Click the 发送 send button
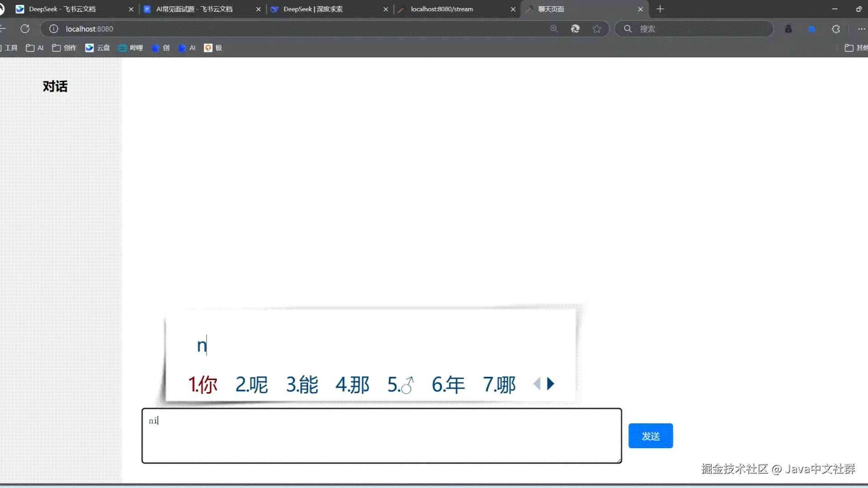Image resolution: width=868 pixels, height=488 pixels. [650, 436]
